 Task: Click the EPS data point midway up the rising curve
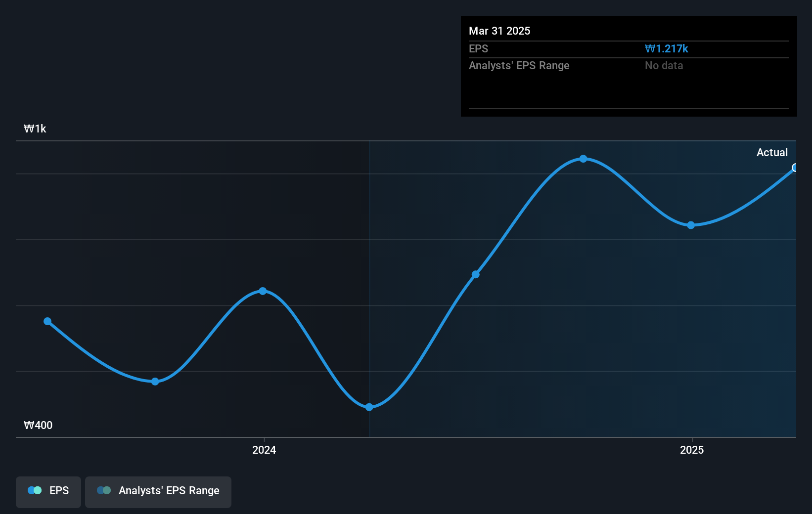click(x=475, y=274)
